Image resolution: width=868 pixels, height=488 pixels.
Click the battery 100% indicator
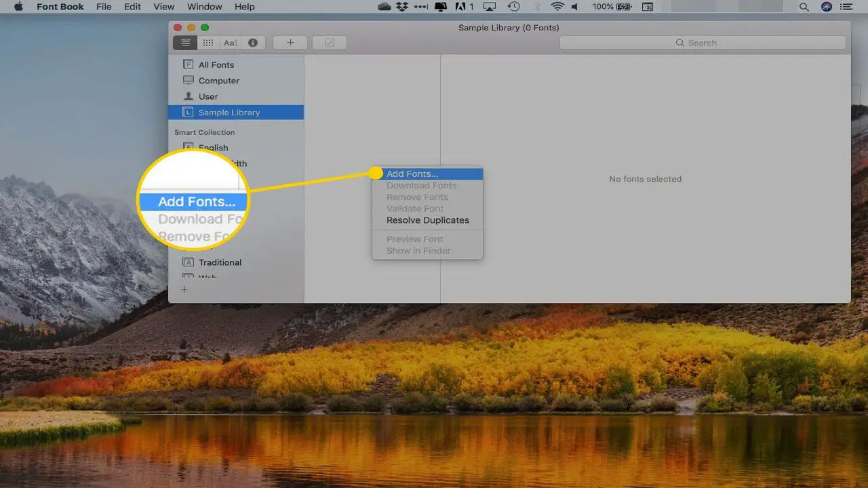tap(613, 7)
